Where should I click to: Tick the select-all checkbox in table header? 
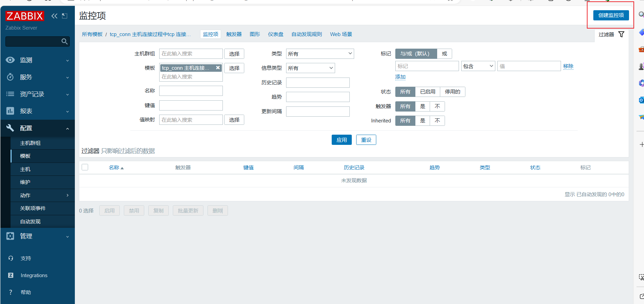(x=85, y=167)
